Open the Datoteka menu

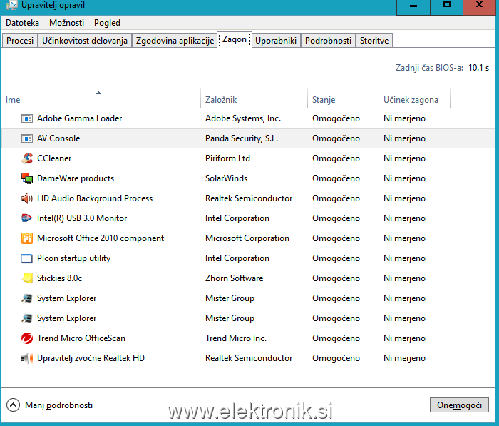tap(22, 23)
